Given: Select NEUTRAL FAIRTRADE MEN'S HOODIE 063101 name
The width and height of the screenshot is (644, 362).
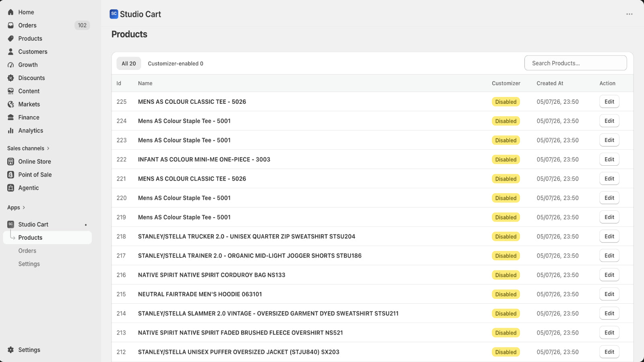Looking at the screenshot, I should (200, 294).
